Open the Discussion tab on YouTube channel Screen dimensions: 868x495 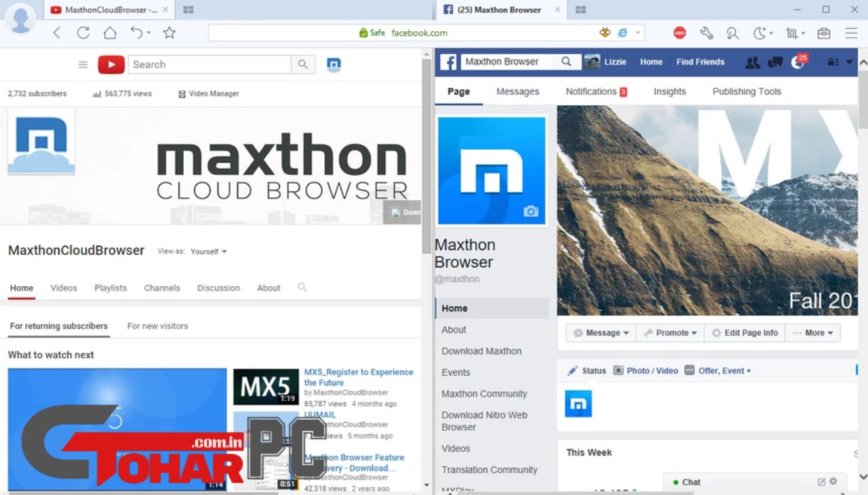point(218,288)
